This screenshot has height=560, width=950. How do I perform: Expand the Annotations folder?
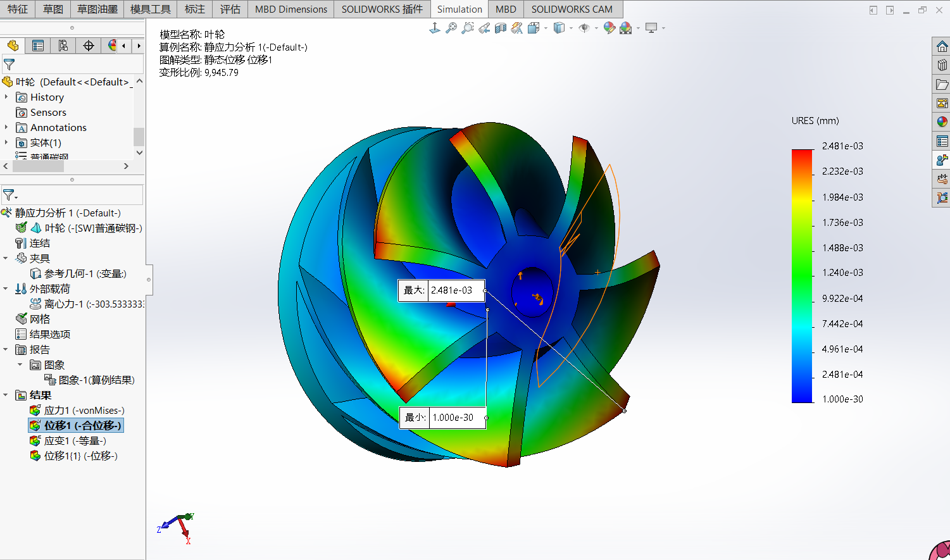[6, 127]
